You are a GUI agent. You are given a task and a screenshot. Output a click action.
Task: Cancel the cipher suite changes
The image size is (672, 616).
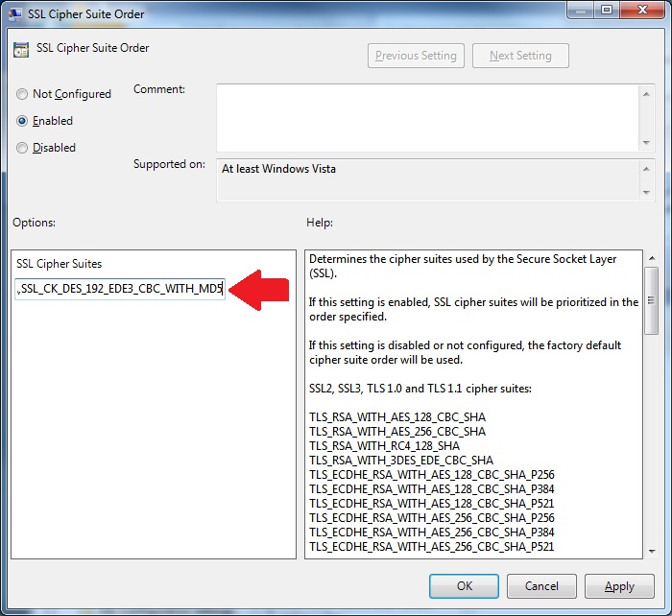pyautogui.click(x=541, y=586)
